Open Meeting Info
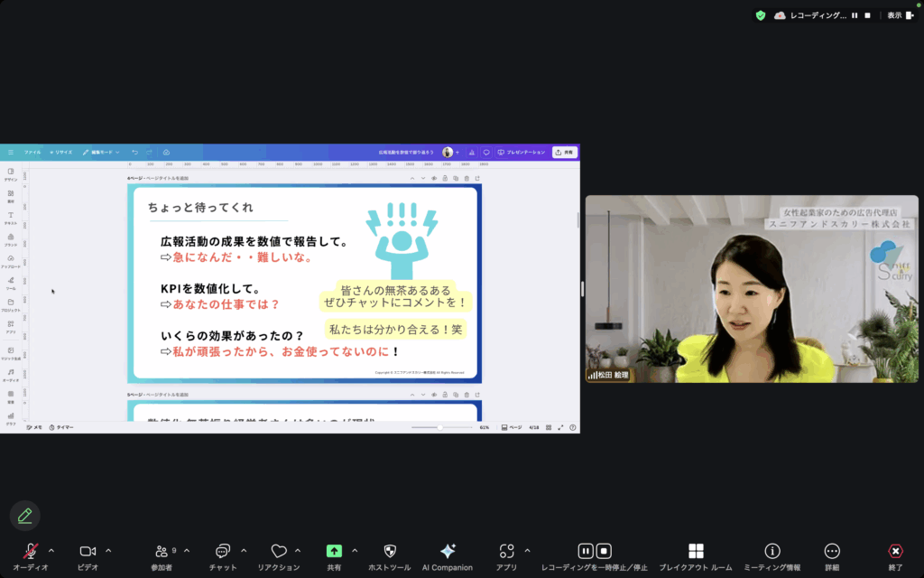Image resolution: width=924 pixels, height=578 pixels. pos(772,551)
